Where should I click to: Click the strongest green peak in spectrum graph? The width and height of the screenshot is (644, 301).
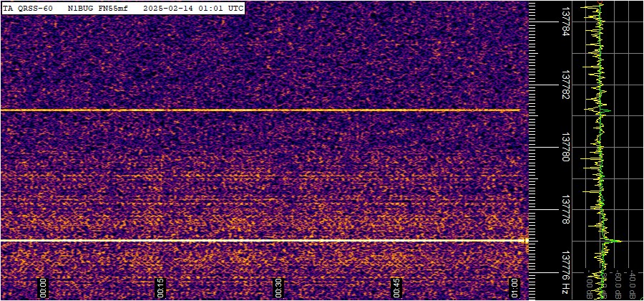[x=619, y=241]
